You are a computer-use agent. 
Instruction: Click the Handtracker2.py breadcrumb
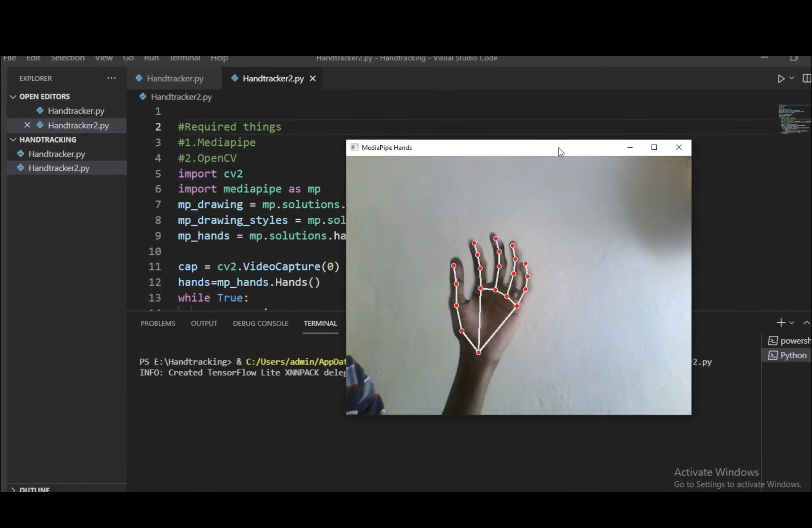181,97
